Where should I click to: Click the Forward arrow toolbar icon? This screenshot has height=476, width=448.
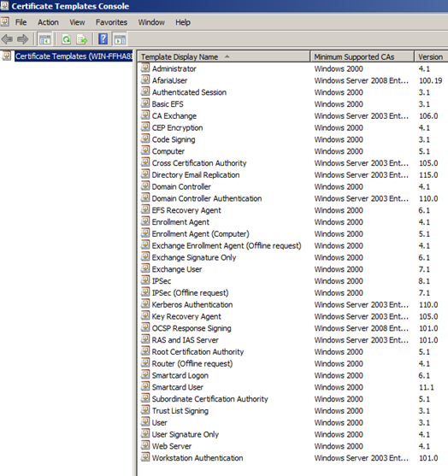pos(23,39)
